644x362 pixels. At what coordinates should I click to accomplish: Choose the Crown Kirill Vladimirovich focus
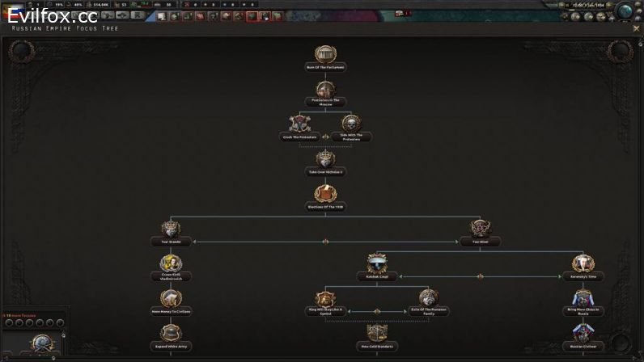(171, 264)
